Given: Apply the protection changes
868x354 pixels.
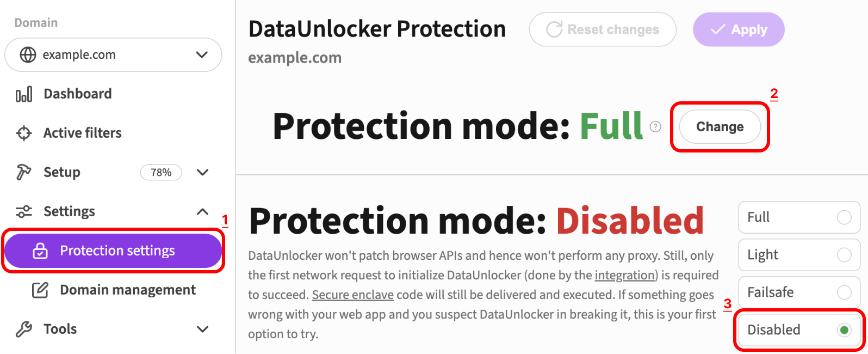Looking at the screenshot, I should point(739,29).
